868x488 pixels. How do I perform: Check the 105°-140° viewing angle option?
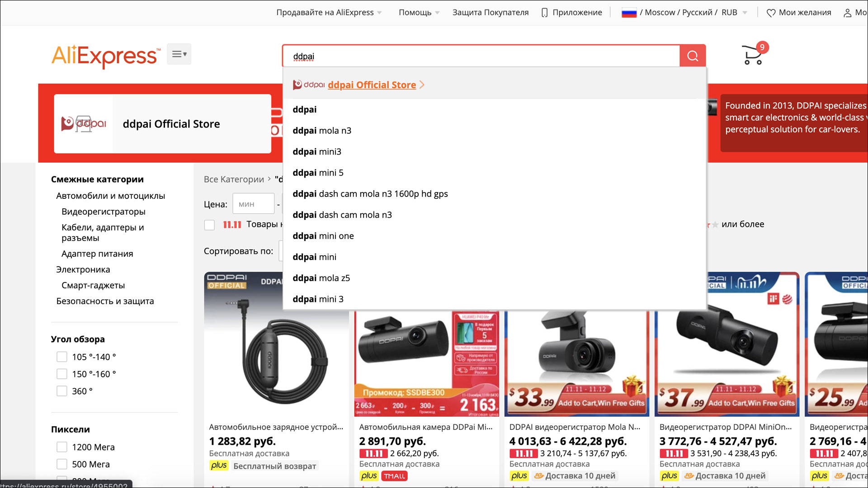click(x=62, y=357)
